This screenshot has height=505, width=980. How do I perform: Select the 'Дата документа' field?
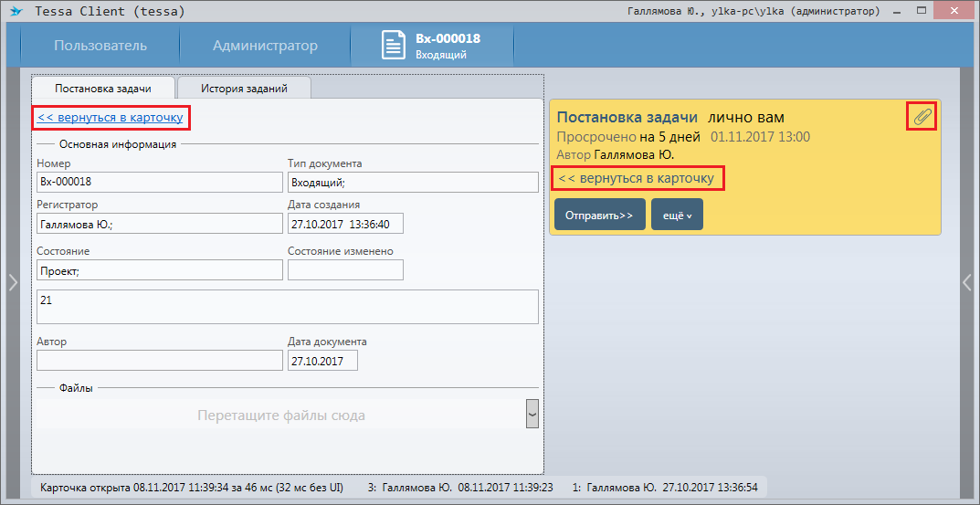[x=322, y=361]
